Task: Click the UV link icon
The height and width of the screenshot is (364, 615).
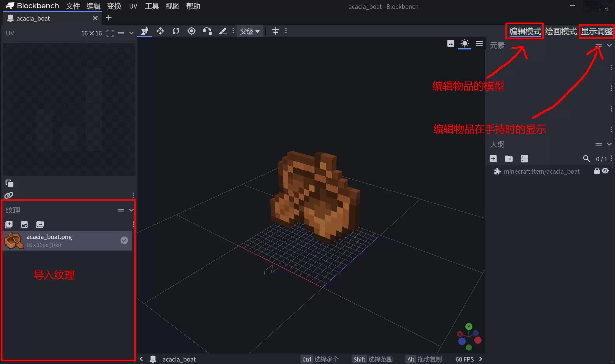Action: (x=9, y=195)
